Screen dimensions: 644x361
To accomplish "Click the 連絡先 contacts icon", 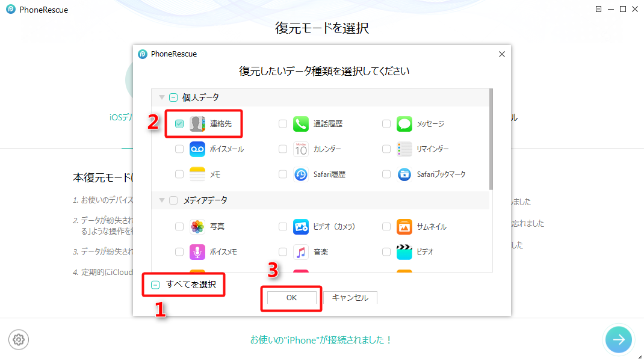I will pos(197,123).
